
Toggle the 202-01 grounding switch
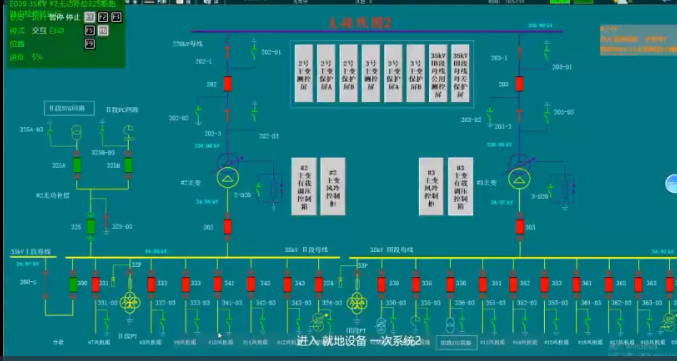pos(254,51)
